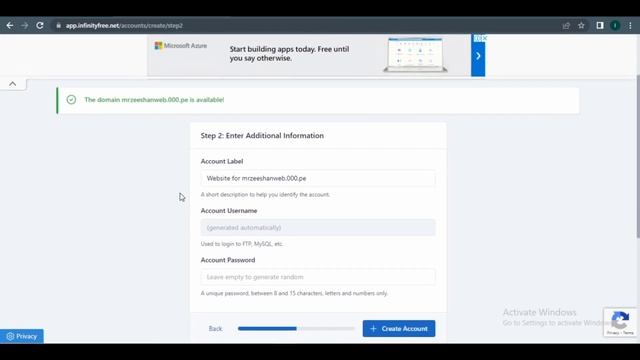
Task: Click the 'Used to login to FTP' hint
Action: click(242, 244)
